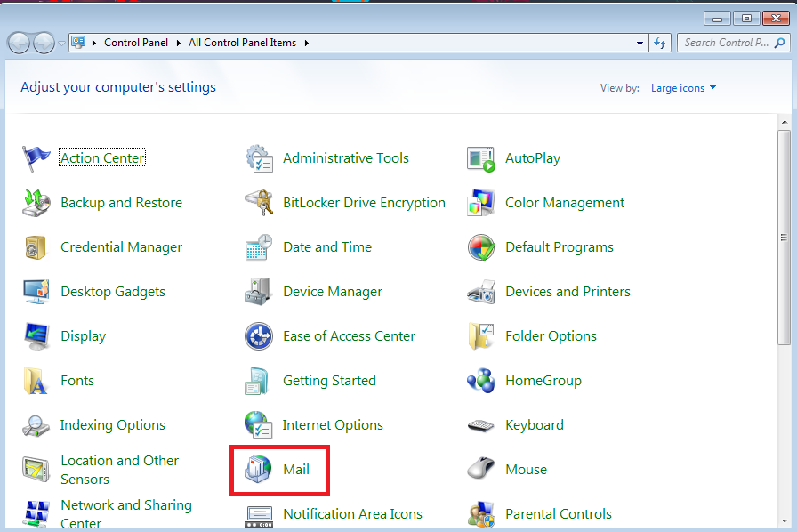This screenshot has width=797, height=532.
Task: Open the Parental Controls icon
Action: [x=481, y=514]
